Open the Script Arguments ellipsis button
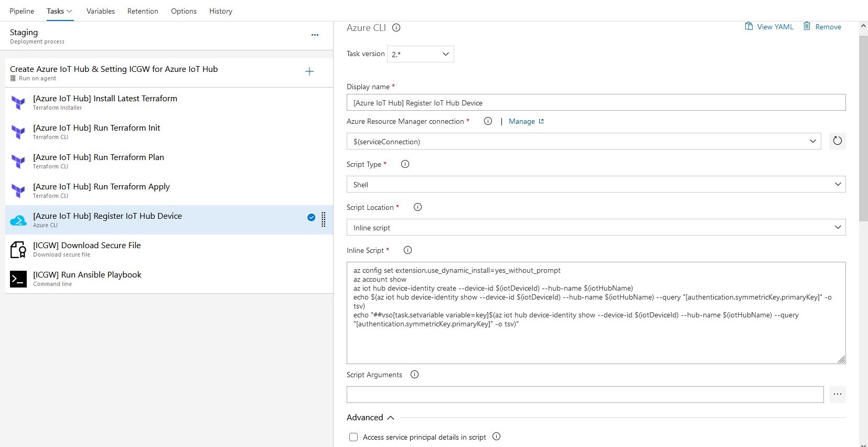 [x=837, y=395]
